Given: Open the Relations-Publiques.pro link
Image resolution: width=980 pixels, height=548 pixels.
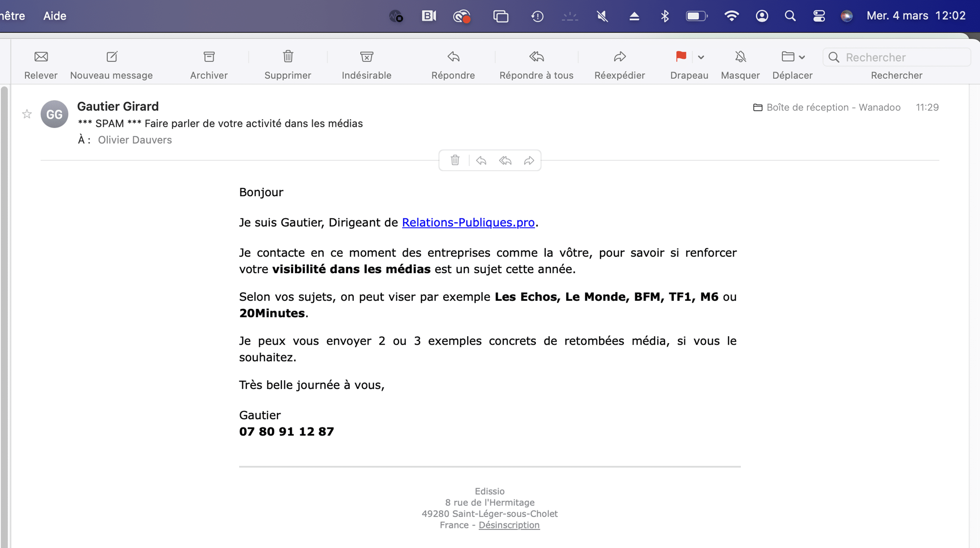Looking at the screenshot, I should tap(468, 222).
